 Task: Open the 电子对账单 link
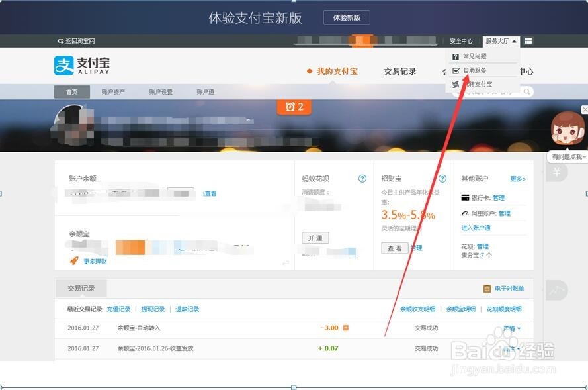pyautogui.click(x=509, y=289)
